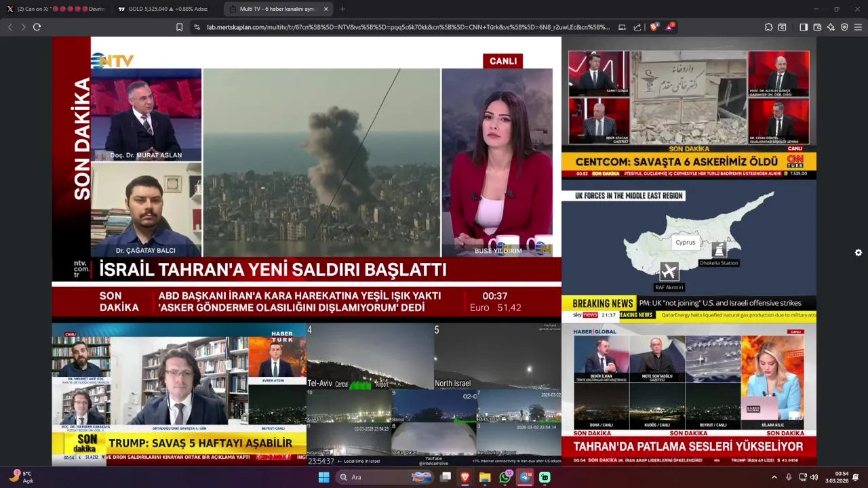This screenshot has height=488, width=868.
Task: Open notification bell in system tray
Action: [856, 477]
